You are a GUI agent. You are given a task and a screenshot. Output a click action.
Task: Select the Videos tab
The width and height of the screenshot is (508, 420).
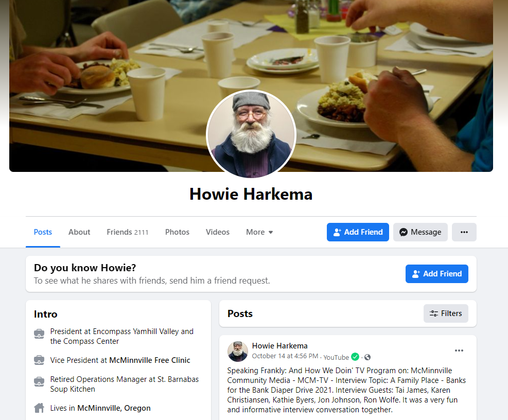coord(218,232)
